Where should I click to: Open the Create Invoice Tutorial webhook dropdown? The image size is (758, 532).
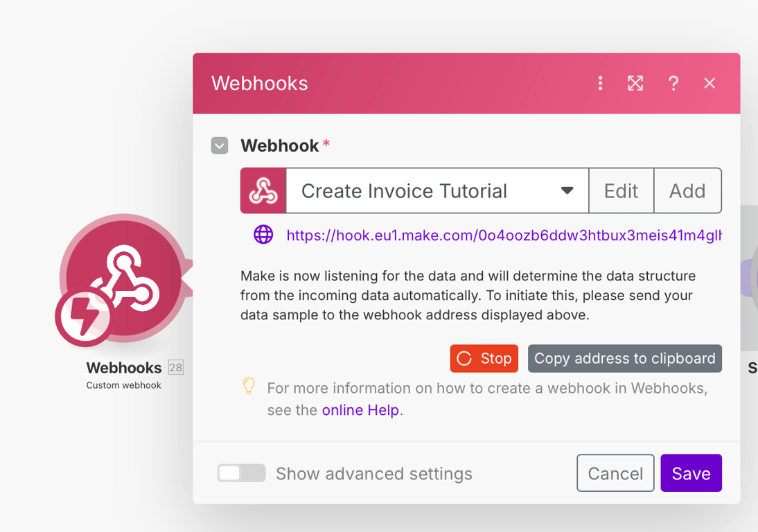click(x=437, y=191)
